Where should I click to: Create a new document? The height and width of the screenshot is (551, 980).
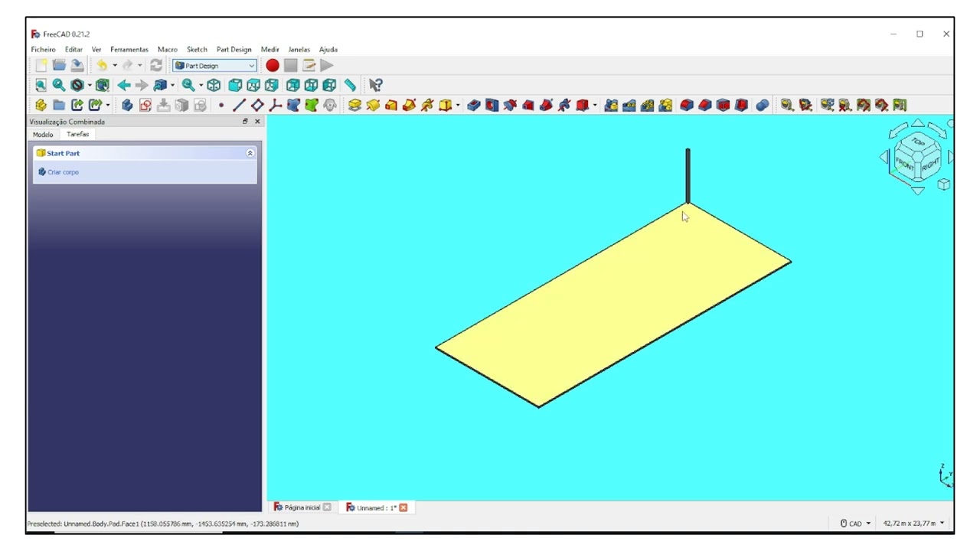click(x=41, y=66)
